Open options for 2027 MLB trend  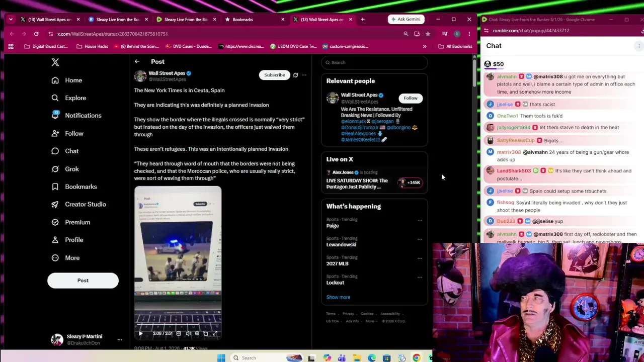click(420, 258)
